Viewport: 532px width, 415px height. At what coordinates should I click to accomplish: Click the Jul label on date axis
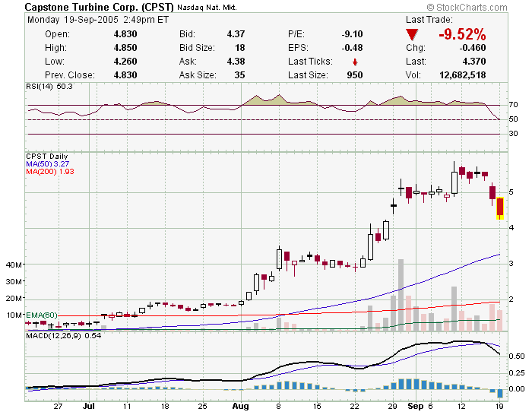89,406
